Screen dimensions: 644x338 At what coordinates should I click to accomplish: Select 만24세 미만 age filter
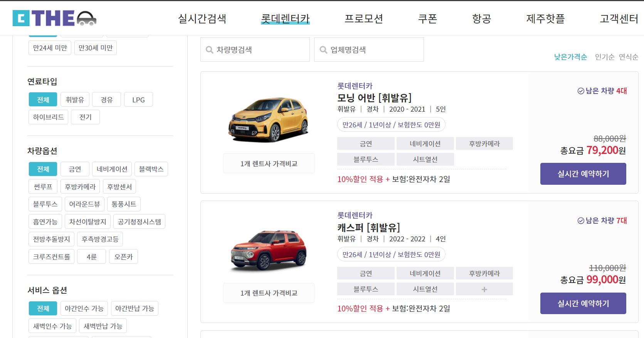[x=50, y=48]
